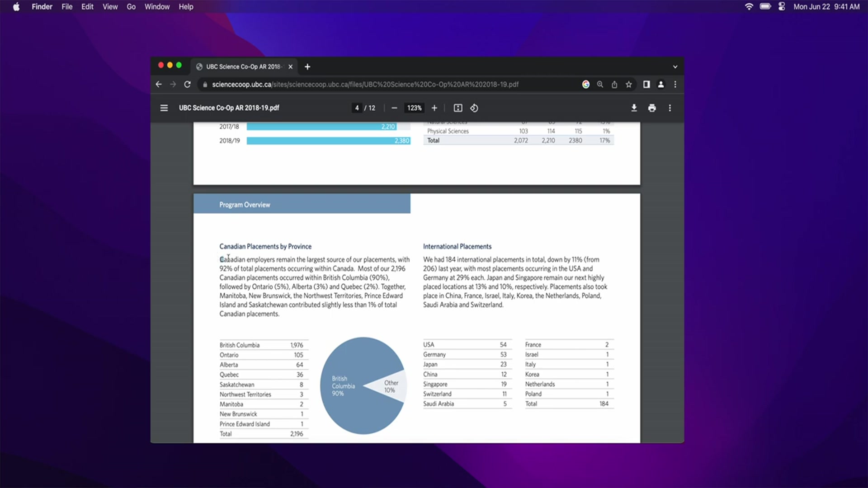Click the 2017/18 bar in chart

(321, 127)
